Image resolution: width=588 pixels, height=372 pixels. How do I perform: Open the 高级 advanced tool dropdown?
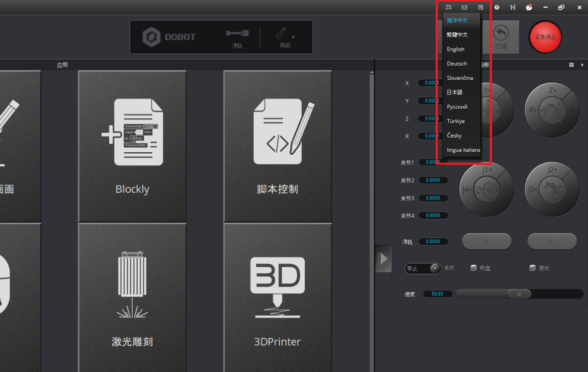pos(285,37)
